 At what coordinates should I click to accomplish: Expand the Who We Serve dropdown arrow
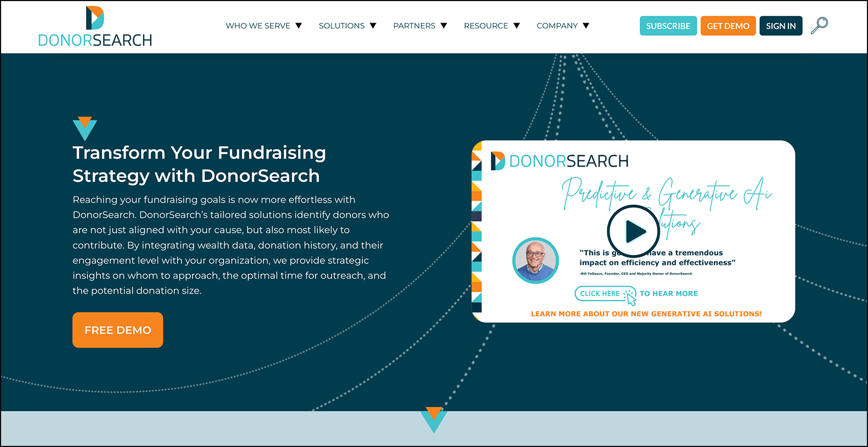tap(299, 26)
